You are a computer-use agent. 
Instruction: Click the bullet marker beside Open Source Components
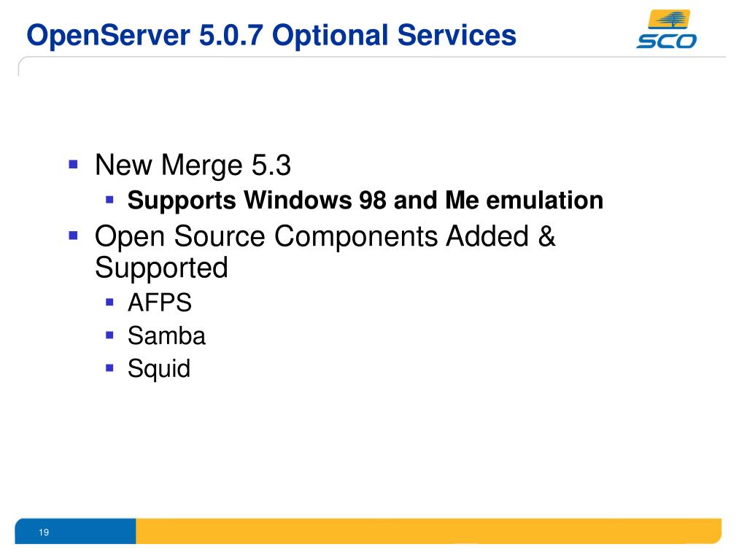pos(74,236)
